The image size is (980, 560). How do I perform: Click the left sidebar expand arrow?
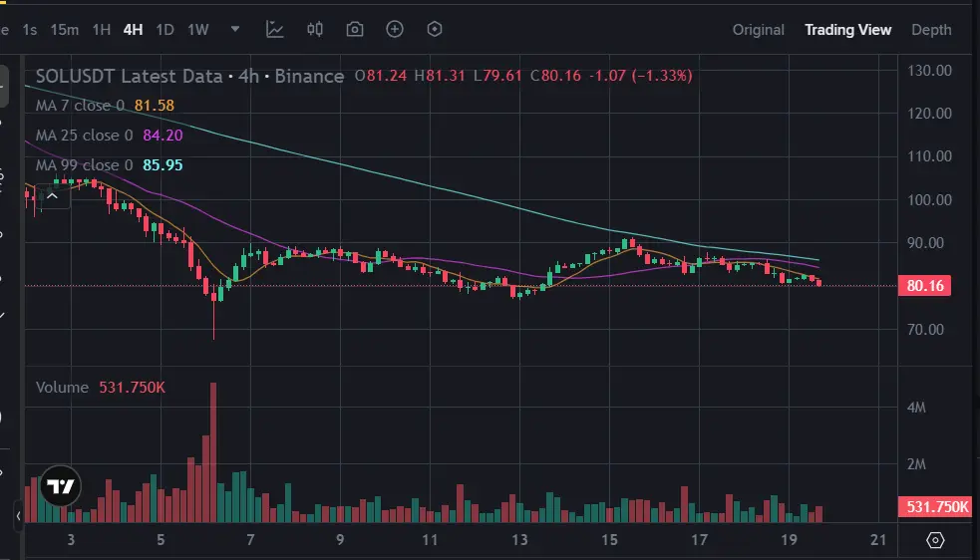pos(18,515)
